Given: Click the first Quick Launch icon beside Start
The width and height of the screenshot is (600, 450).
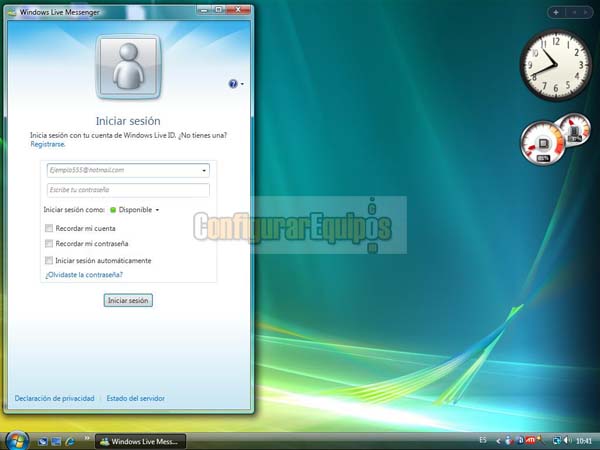Looking at the screenshot, I should pos(42,442).
